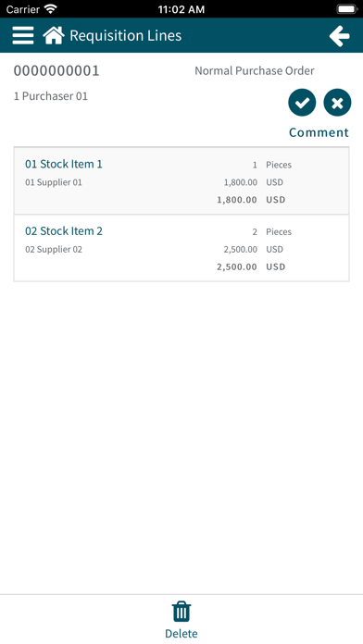
Task: Tap the Wi-Fi status icon
Action: 51,9
